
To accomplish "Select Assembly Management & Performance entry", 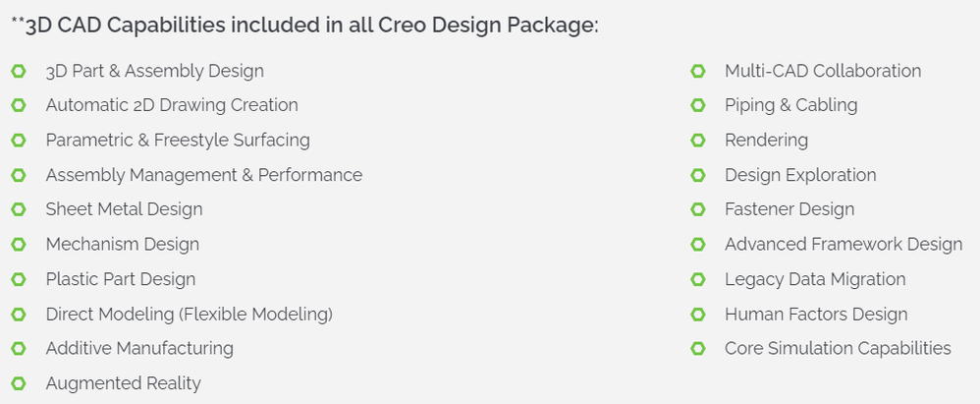I will tap(203, 175).
